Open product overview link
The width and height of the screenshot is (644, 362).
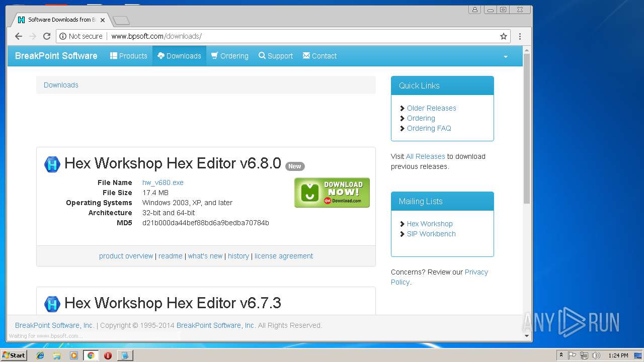click(x=126, y=256)
